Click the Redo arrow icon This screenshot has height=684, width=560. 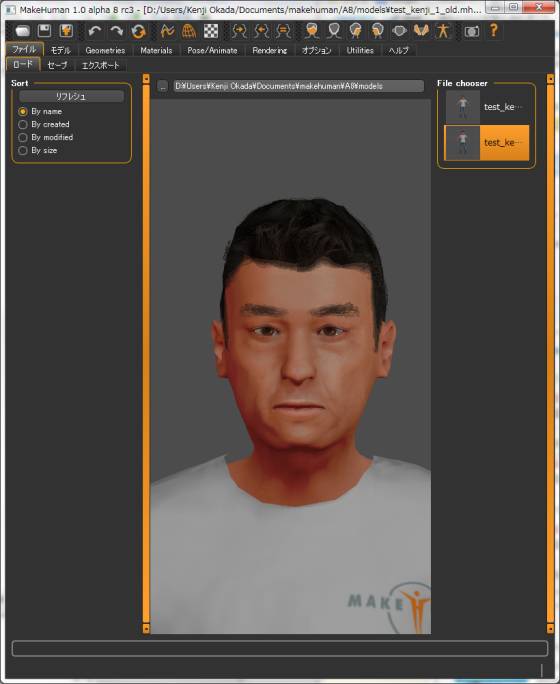click(x=116, y=31)
